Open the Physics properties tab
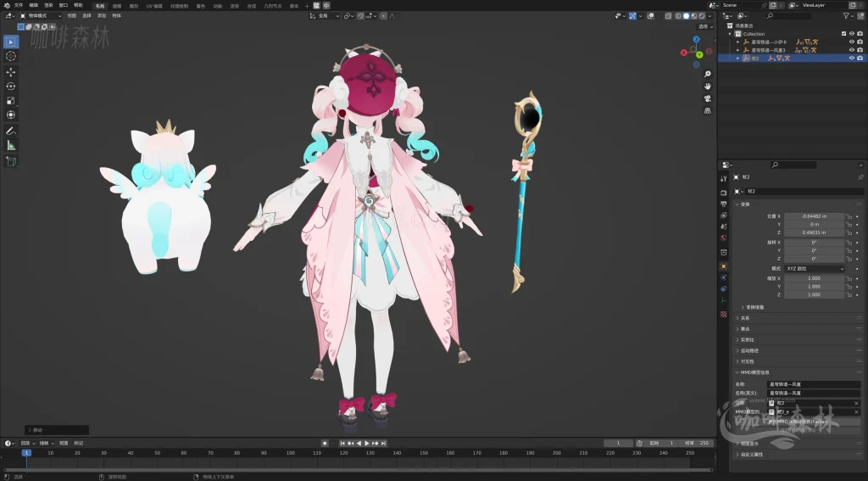Screen dimensions: 868x481 [724, 277]
